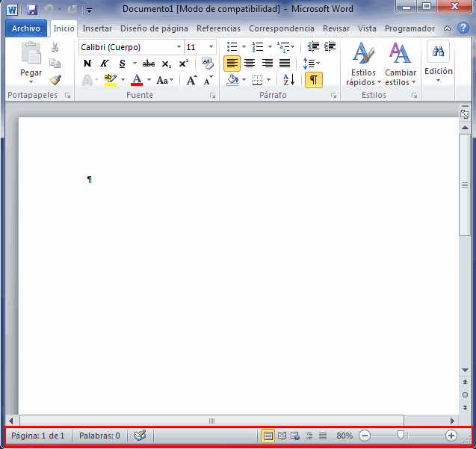Switch to the Revisar tab
The width and height of the screenshot is (476, 449).
(336, 28)
